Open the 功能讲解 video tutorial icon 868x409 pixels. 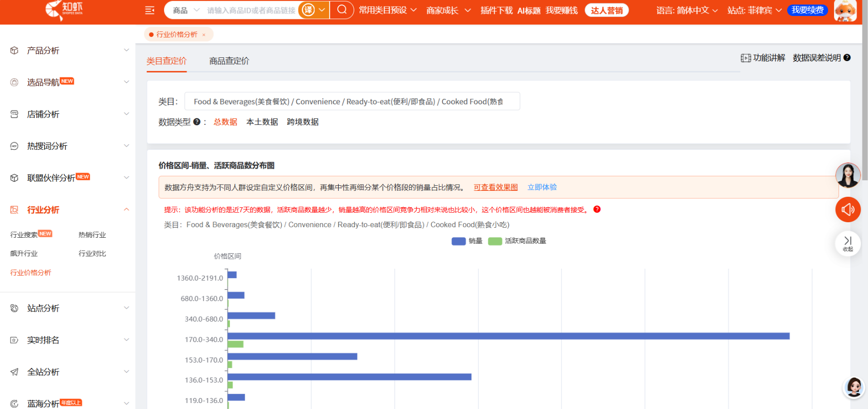(x=746, y=58)
